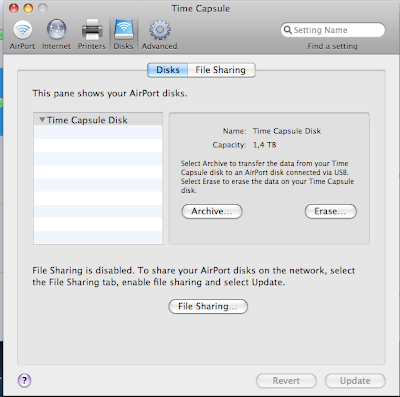Open the Printers settings pane
Image resolution: width=400 pixels, height=397 pixels.
coord(92,35)
